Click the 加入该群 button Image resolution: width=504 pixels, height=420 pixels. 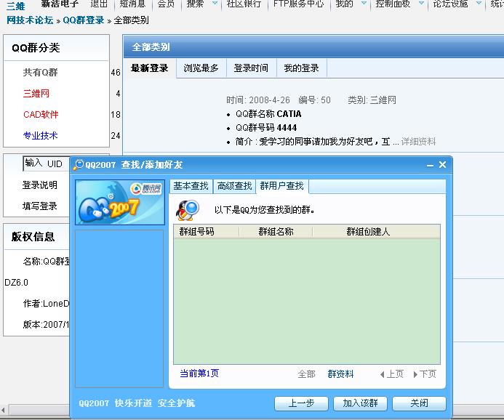(360, 403)
